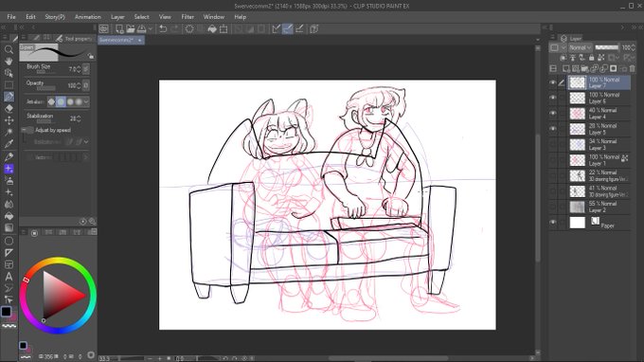The width and height of the screenshot is (644, 362).
Task: Select the Eyedropper tool
Action: pyautogui.click(x=9, y=144)
